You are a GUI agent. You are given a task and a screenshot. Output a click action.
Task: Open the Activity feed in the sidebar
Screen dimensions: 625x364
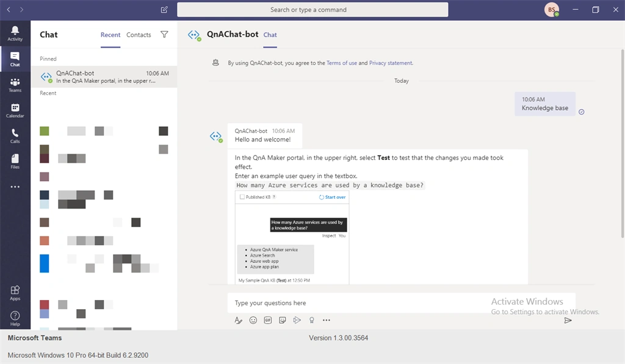click(15, 34)
